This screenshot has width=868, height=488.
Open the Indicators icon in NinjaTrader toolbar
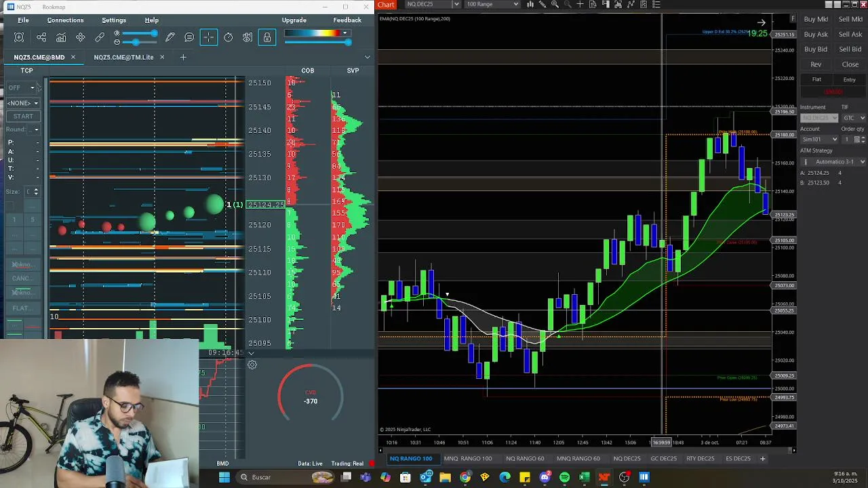(x=631, y=5)
